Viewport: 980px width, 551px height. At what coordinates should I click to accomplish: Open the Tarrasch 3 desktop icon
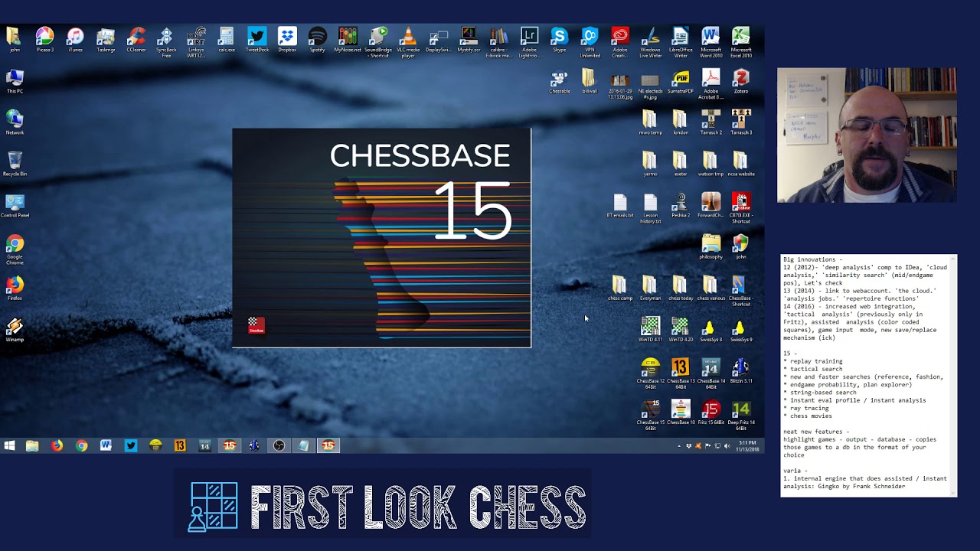pos(740,122)
